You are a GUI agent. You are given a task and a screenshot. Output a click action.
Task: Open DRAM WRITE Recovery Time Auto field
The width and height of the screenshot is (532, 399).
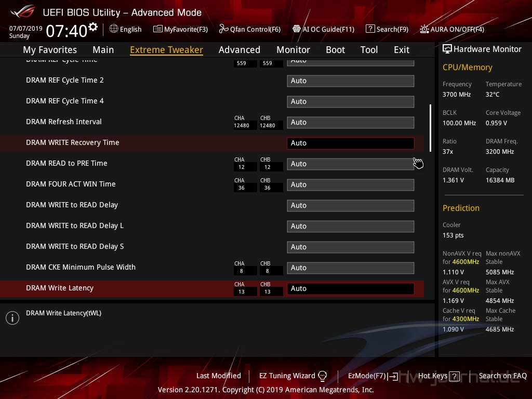point(351,143)
